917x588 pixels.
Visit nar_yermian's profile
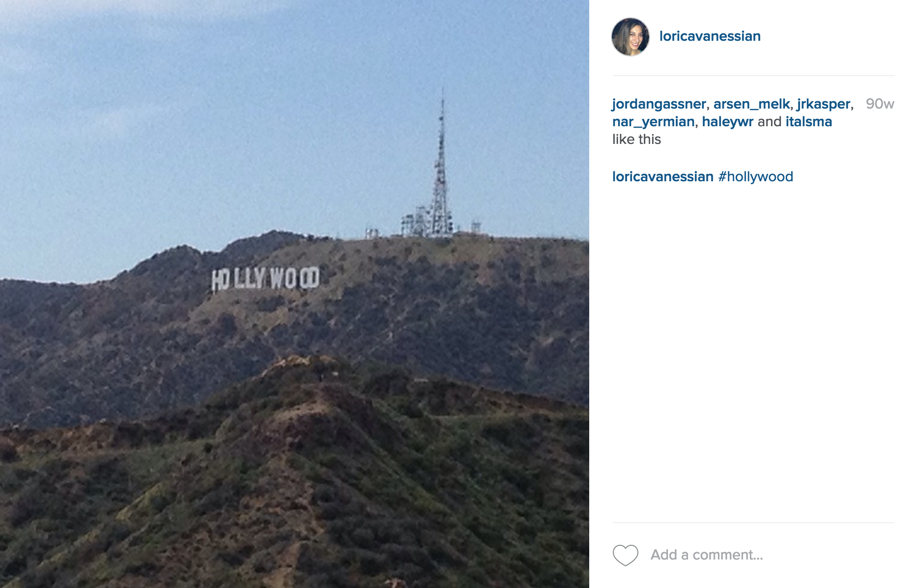(653, 122)
